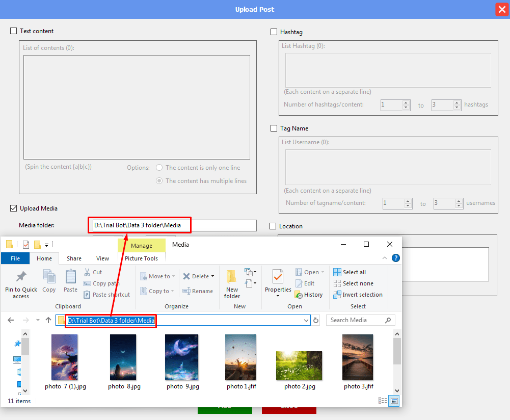Expand the Move to dropdown
The image size is (510, 420).
(173, 276)
